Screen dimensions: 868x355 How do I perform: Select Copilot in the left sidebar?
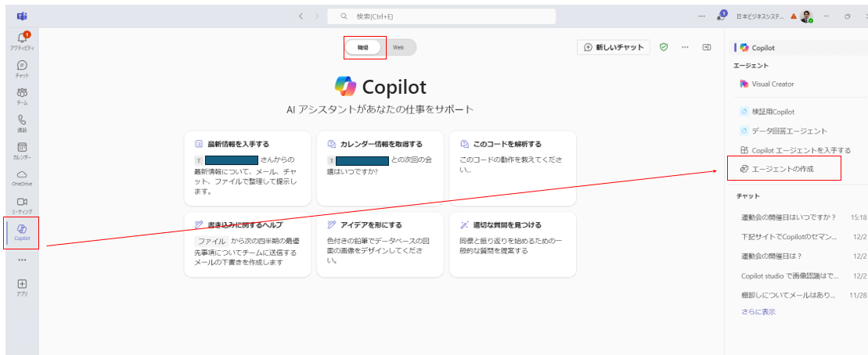(22, 233)
